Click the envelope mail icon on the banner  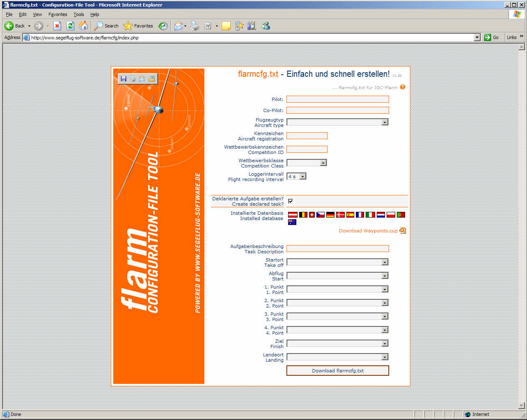click(x=142, y=78)
